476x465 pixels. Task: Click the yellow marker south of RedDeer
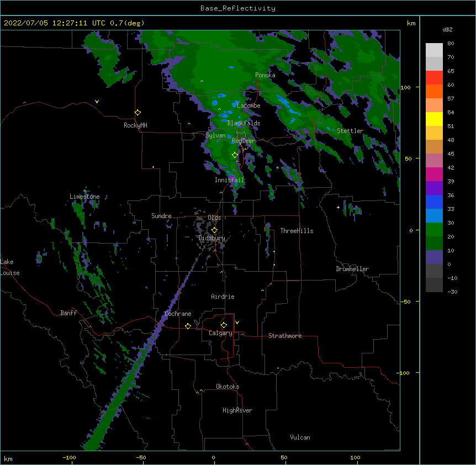(235, 155)
